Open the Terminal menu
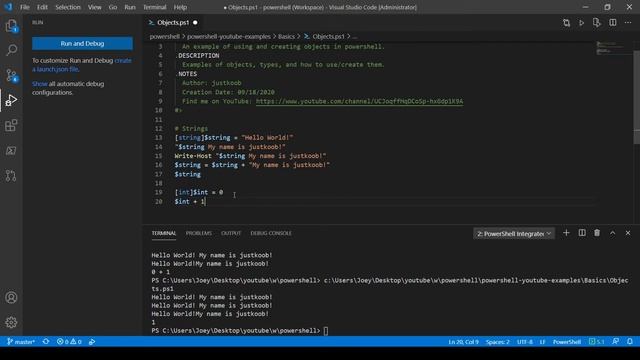Image resolution: width=640 pixels, height=360 pixels. pyautogui.click(x=155, y=7)
